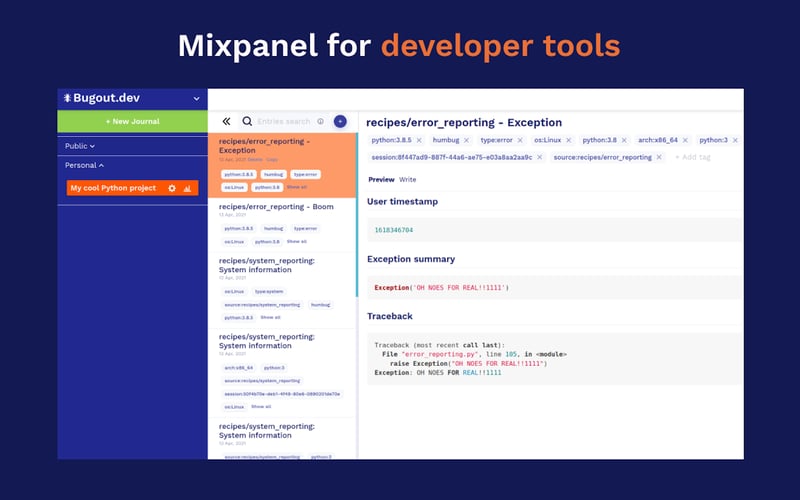
Task: Open second recipes/system_reporting System information entry
Action: point(282,373)
